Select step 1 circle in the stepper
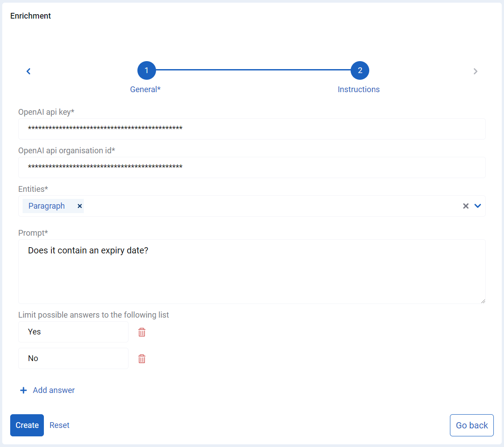The image size is (504, 447). tap(147, 70)
